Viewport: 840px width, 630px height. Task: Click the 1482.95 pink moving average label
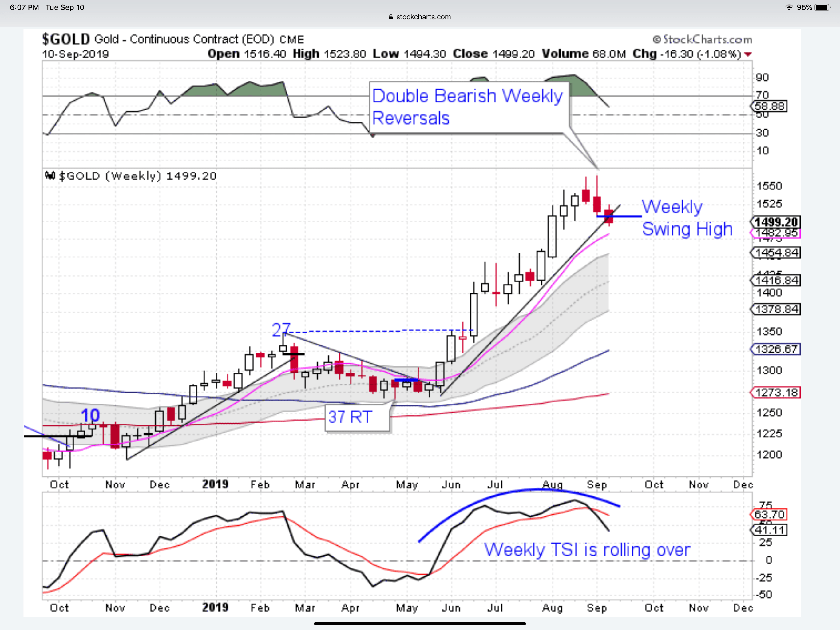click(776, 233)
